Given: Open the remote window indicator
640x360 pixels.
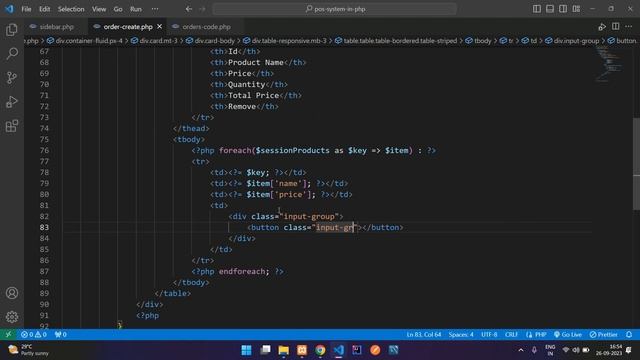Looking at the screenshot, I should pos(8,334).
